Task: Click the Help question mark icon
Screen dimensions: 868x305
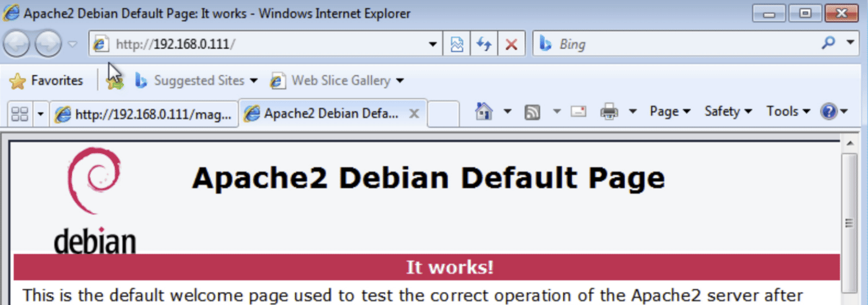Action: (829, 112)
